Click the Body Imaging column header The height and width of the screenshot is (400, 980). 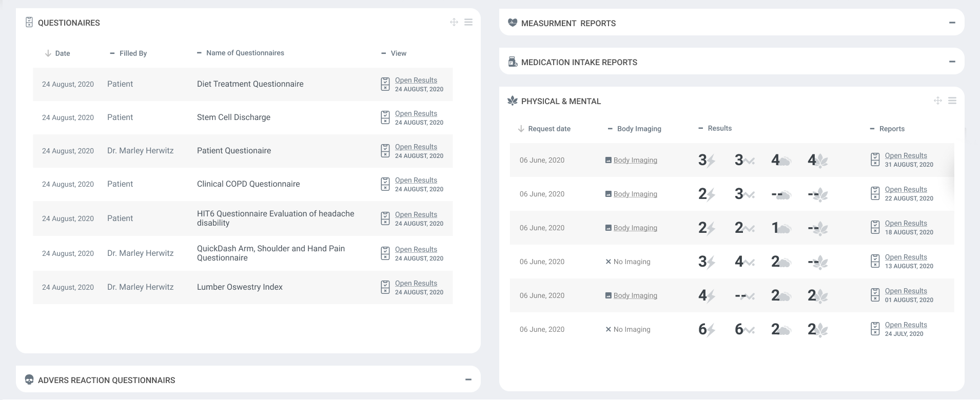tap(634, 129)
